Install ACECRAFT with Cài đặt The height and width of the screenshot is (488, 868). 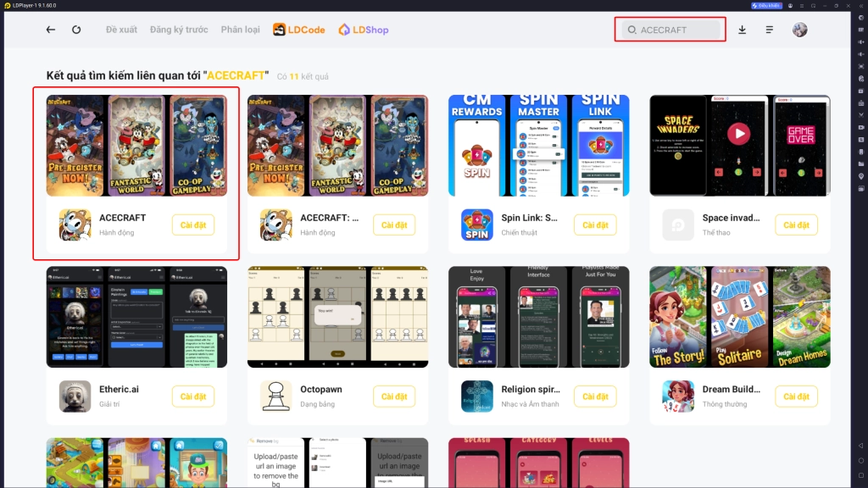coord(193,225)
